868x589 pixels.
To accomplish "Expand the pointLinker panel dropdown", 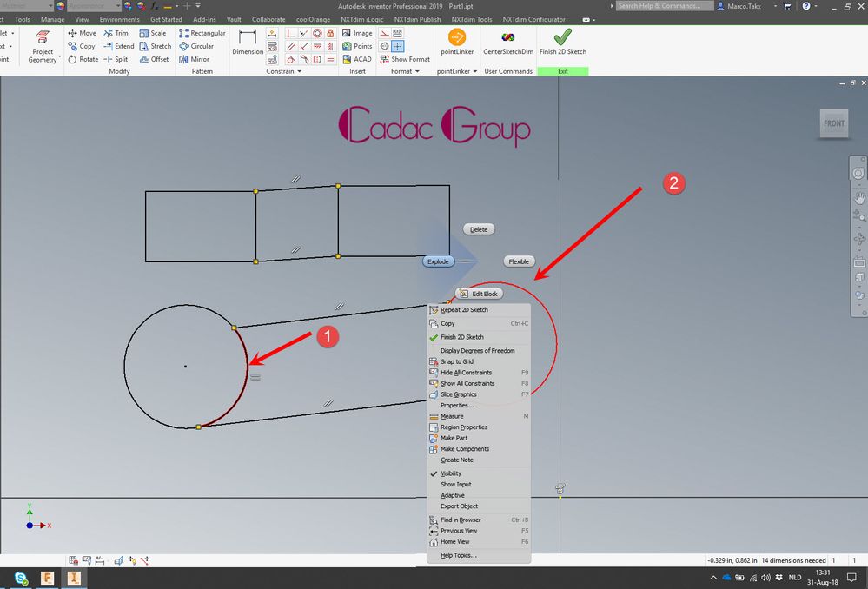I will pyautogui.click(x=475, y=71).
